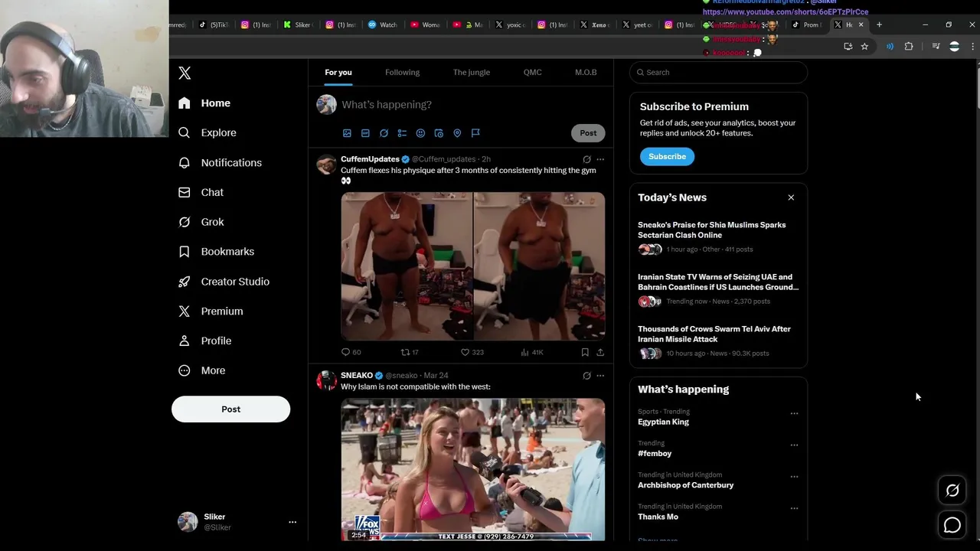This screenshot has width=980, height=551.
Task: Switch to the For you tab
Action: (338, 72)
